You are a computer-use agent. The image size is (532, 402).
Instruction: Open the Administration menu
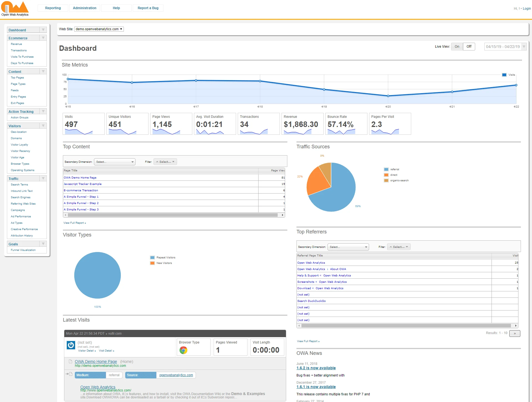(85, 8)
